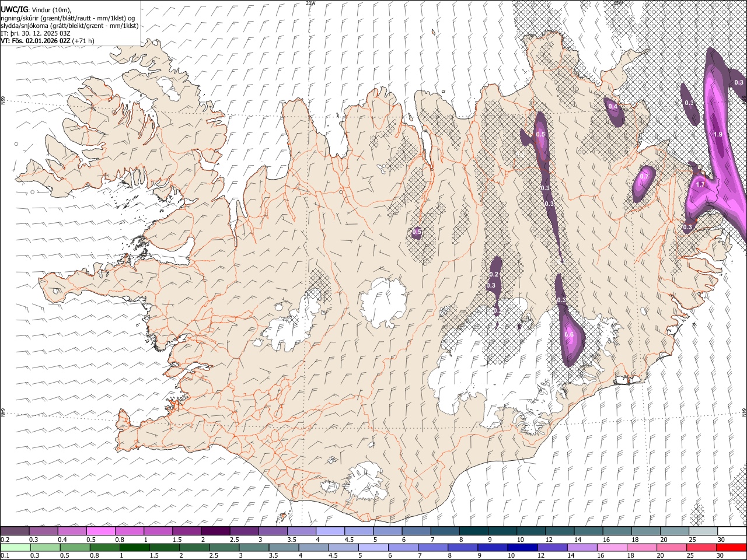This screenshot has width=747, height=560.
Task: Click the 0.4 precipitation value on the map
Action: (613, 106)
